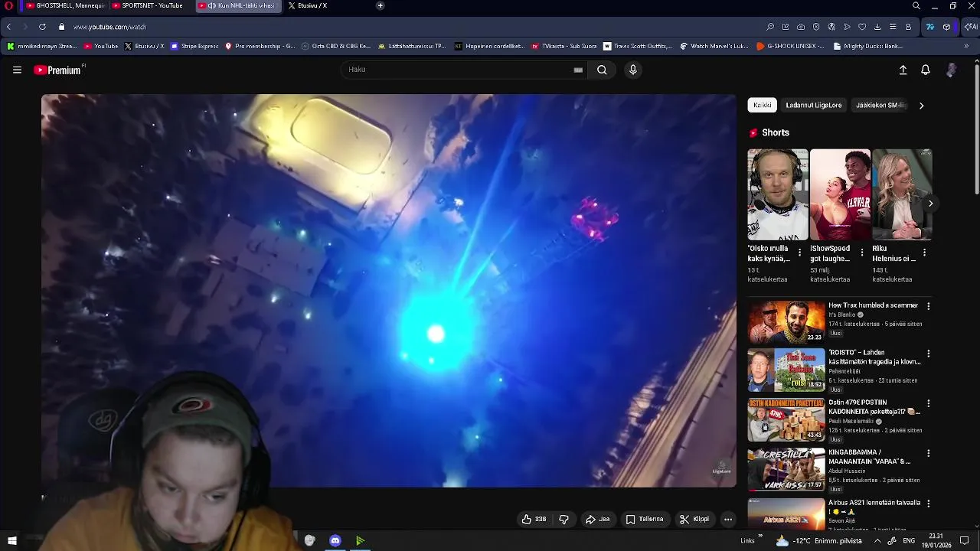
Task: Open YouTube notifications bell
Action: click(926, 70)
